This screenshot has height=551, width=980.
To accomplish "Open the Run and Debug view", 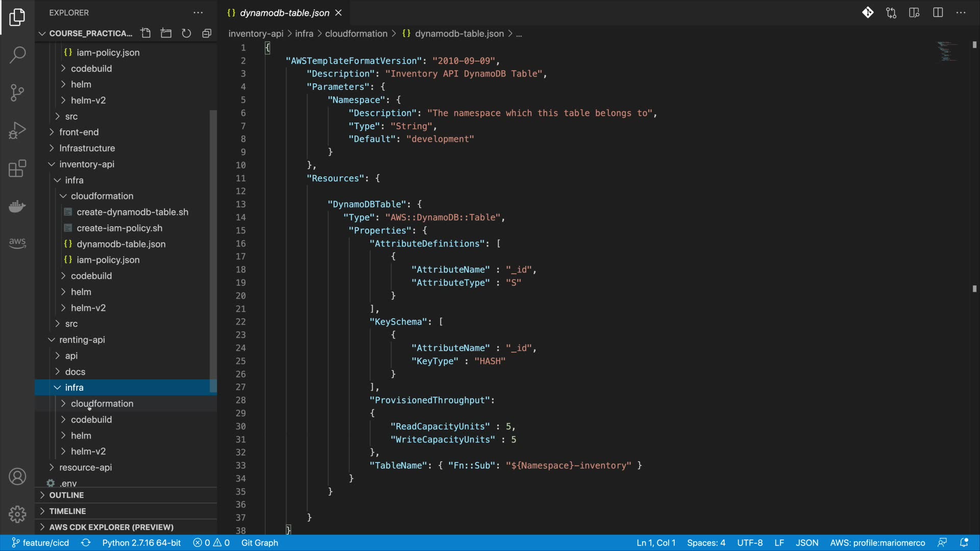I will pos(17,130).
